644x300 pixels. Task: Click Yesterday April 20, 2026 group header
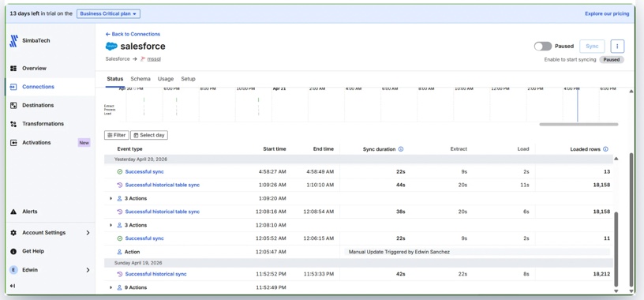[358, 159]
